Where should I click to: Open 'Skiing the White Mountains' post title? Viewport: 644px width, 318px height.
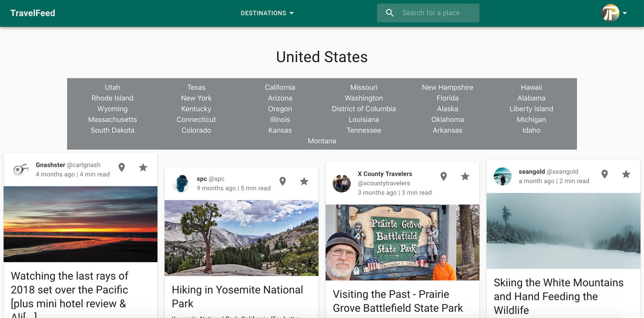558,296
